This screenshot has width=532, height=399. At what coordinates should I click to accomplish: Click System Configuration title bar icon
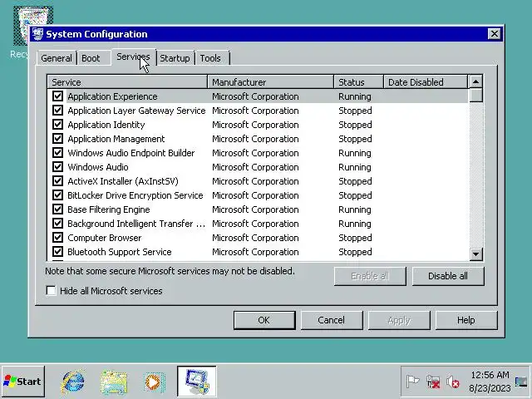click(x=37, y=34)
